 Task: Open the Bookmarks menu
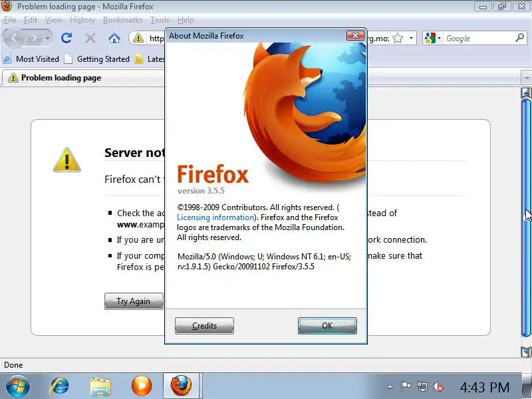[122, 20]
